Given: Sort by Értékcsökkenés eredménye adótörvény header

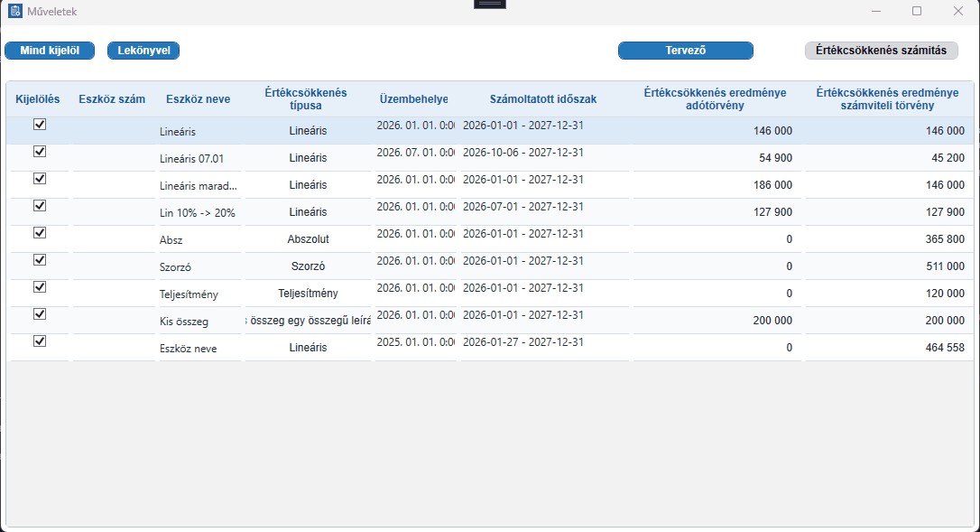Looking at the screenshot, I should 715,98.
